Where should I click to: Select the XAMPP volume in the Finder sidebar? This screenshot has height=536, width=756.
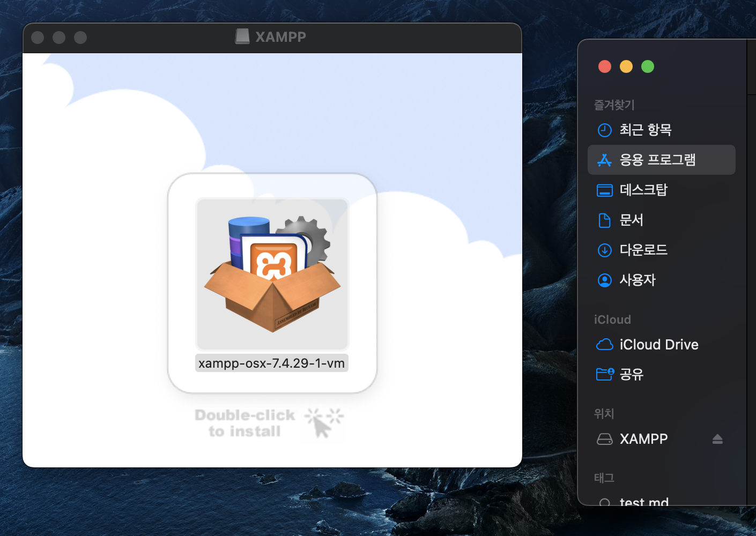(x=661, y=439)
